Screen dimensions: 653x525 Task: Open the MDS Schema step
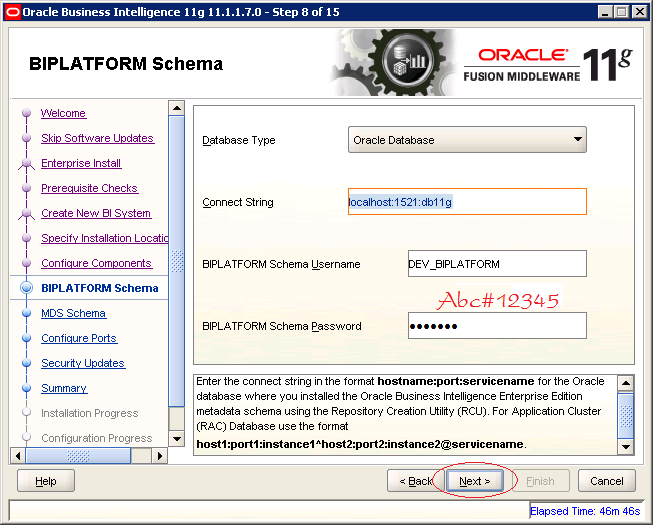[73, 313]
